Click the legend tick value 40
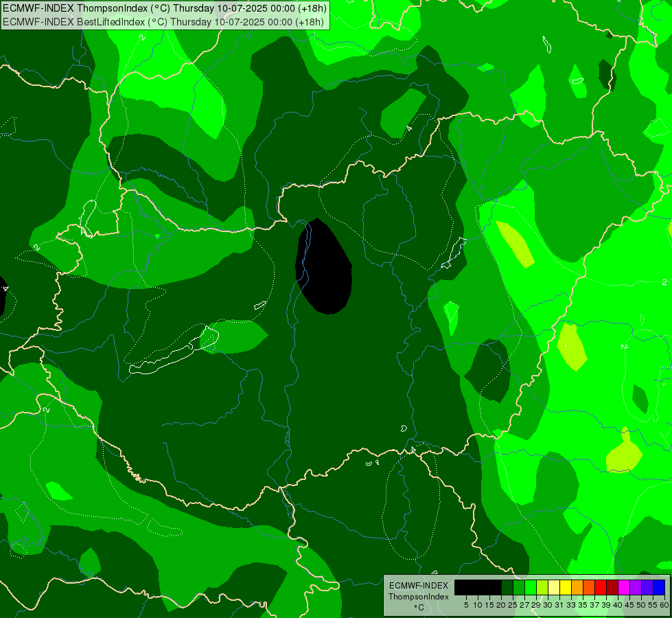 click(x=618, y=605)
